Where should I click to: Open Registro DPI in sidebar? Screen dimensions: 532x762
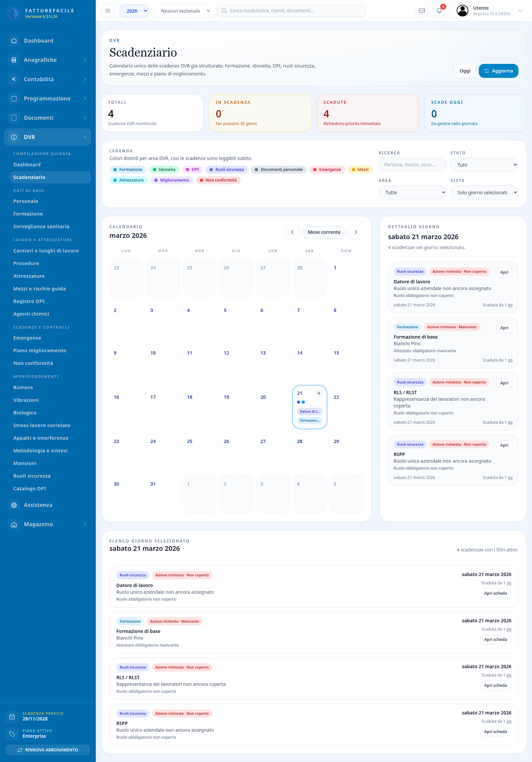pyautogui.click(x=29, y=301)
